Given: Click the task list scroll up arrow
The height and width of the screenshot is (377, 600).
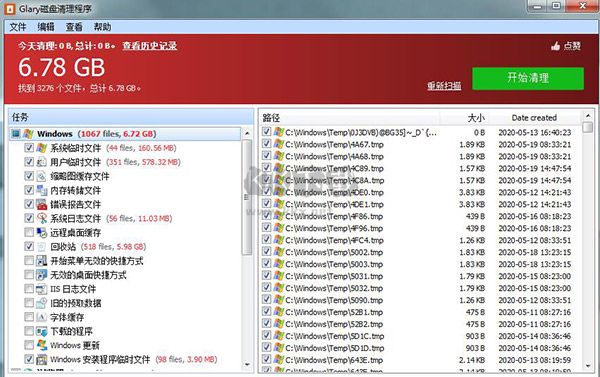Looking at the screenshot, I should point(247,134).
